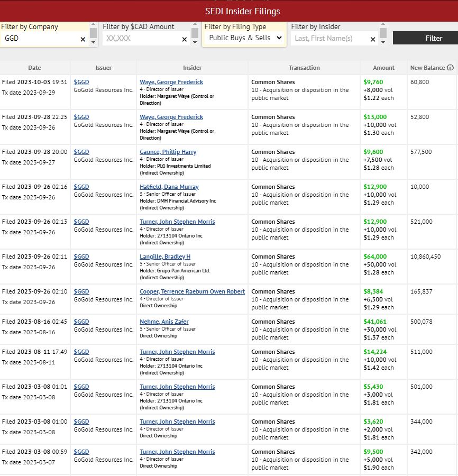Image resolution: width=458 pixels, height=476 pixels.
Task: Open Nehme, Anis Zafer insider link
Action: pyautogui.click(x=164, y=322)
